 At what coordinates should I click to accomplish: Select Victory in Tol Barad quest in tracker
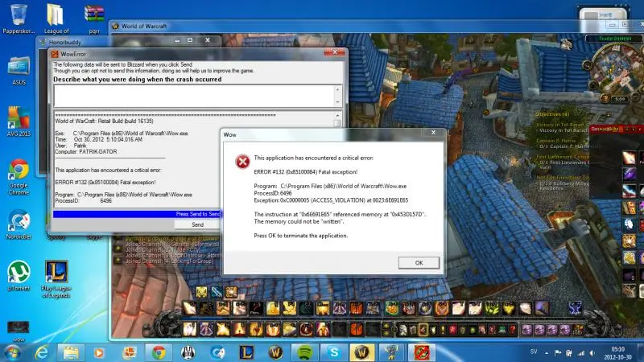pyautogui.click(x=561, y=125)
